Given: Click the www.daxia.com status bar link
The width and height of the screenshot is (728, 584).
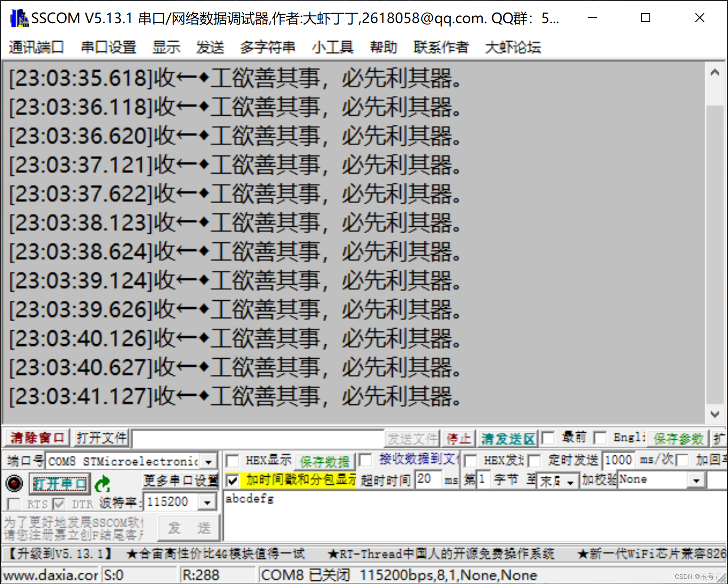Looking at the screenshot, I should (50, 575).
